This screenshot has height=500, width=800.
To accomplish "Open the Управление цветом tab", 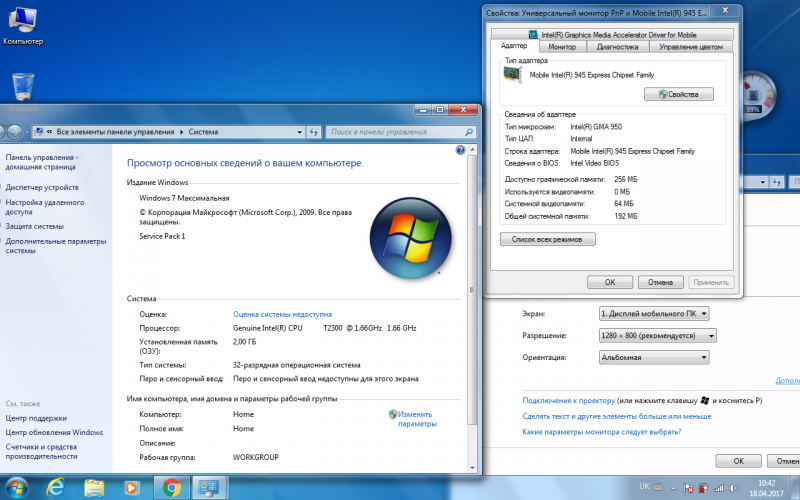I will [690, 47].
